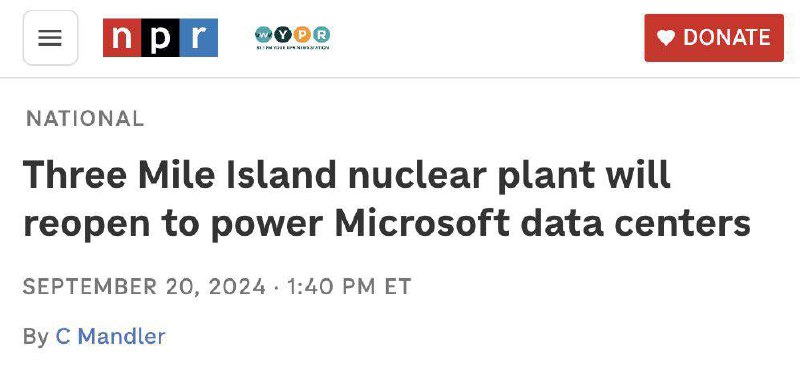The width and height of the screenshot is (800, 372).
Task: Open author C Mandler's profile link
Action: point(110,336)
